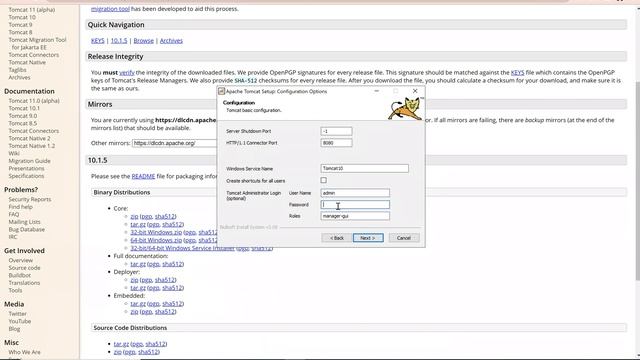Click the Tomcat cat logo in the dialog
This screenshot has height=360, width=640.
[405, 108]
